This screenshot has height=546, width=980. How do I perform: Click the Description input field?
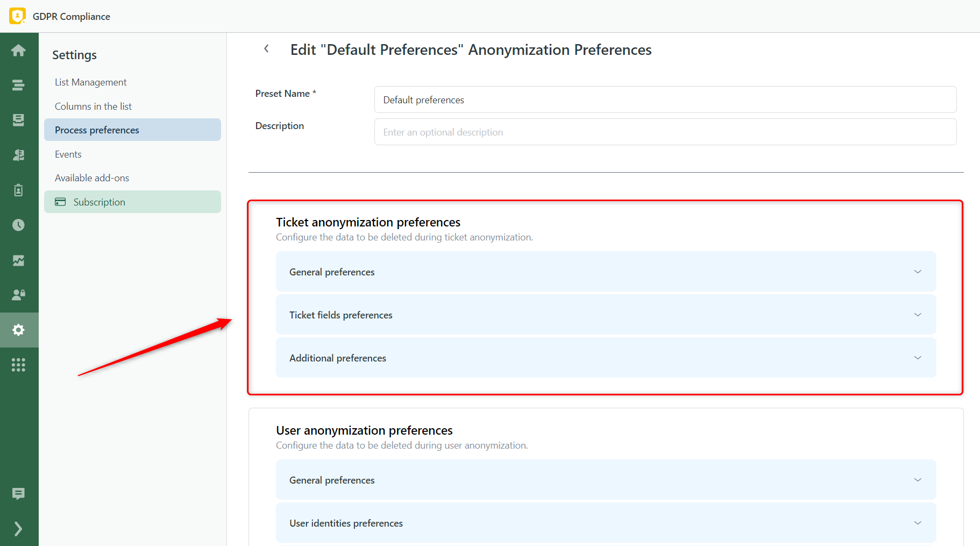point(665,132)
